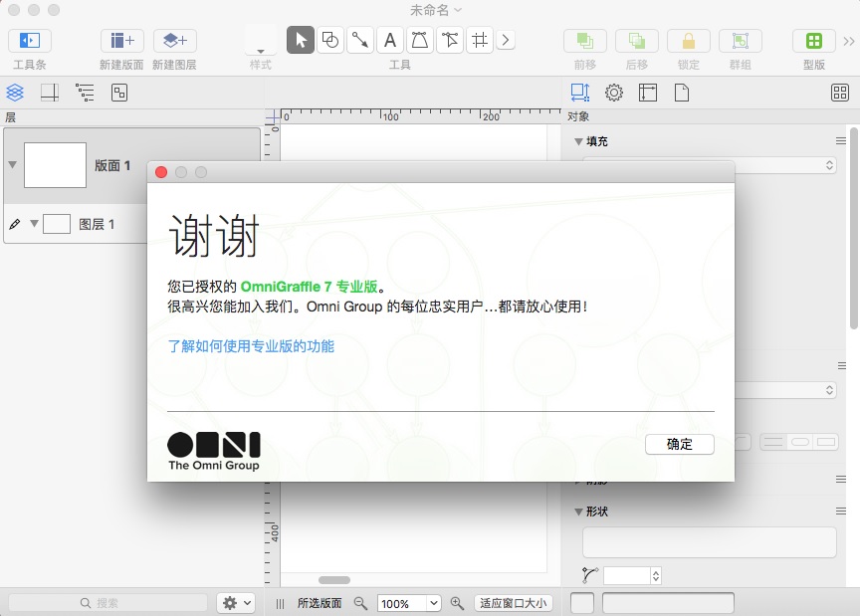Viewport: 860px width, 616px height.
Task: Click the 锁定 lock icon
Action: 689,41
